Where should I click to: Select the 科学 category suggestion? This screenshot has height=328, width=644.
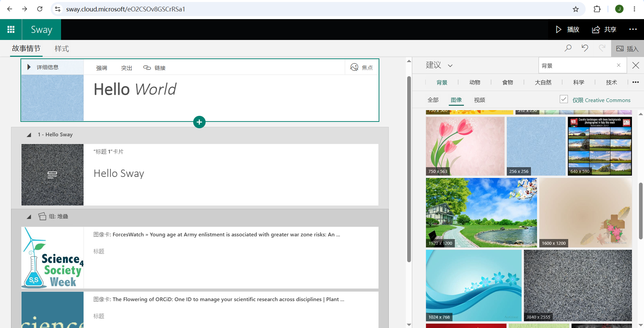pos(579,82)
